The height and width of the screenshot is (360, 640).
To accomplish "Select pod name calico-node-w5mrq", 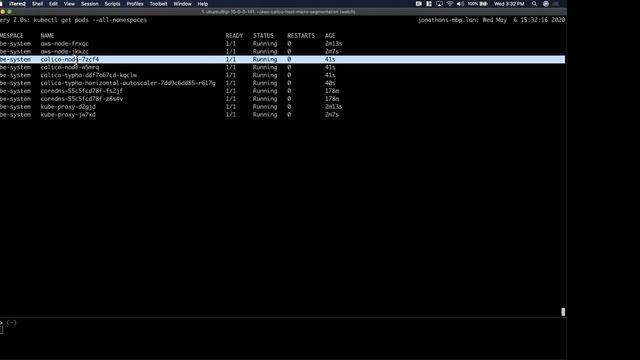I will [70, 67].
